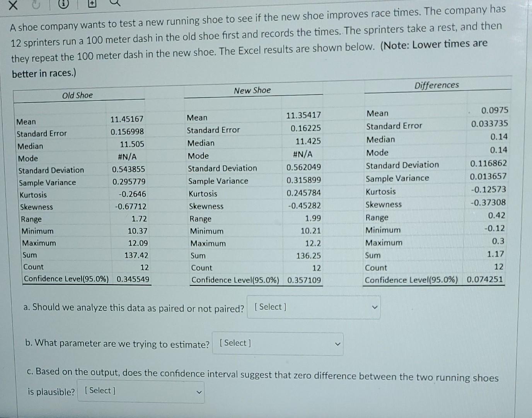Select Differences standard error 0.033735
532x418 pixels.
[489, 124]
